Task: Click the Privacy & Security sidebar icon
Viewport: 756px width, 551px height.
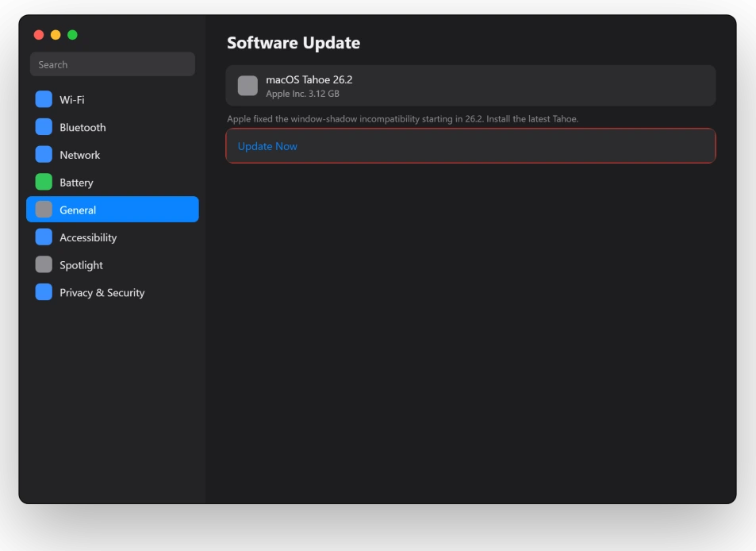Action: (x=44, y=292)
